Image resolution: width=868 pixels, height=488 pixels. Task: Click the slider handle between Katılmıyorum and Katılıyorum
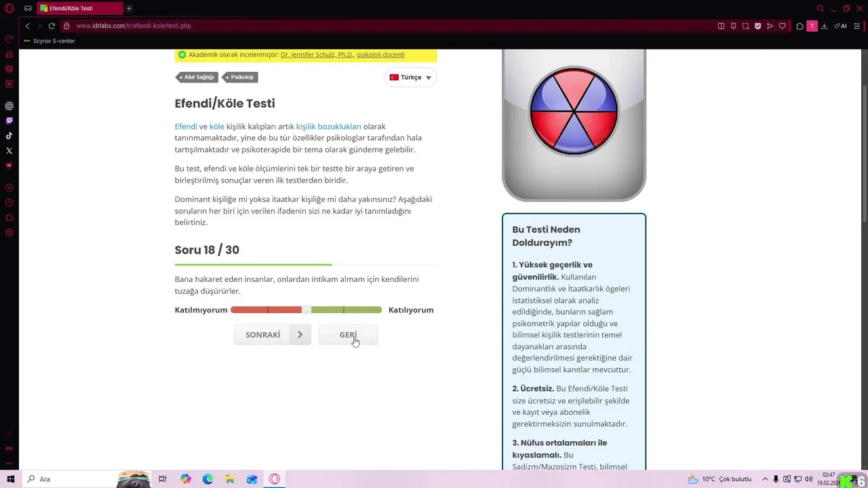pyautogui.click(x=307, y=310)
